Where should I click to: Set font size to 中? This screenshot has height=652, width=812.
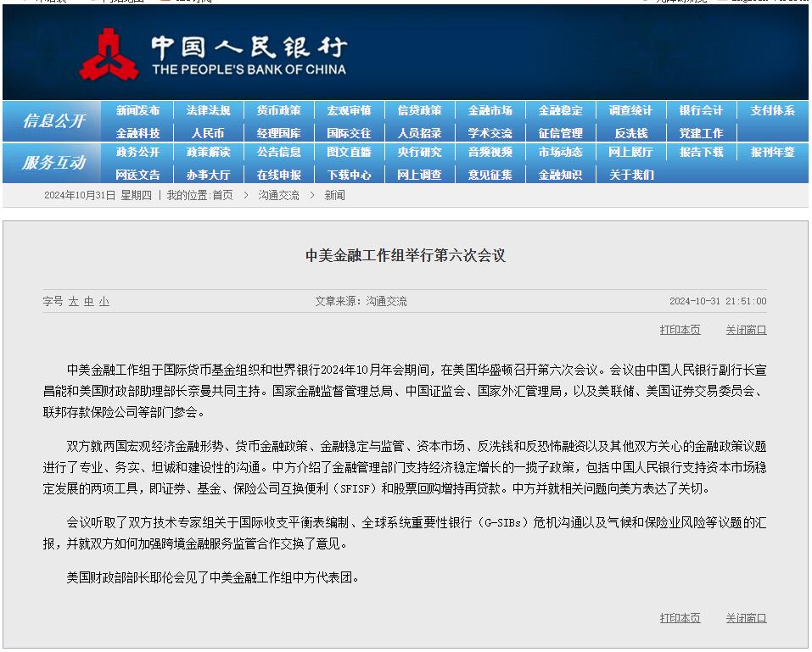[88, 301]
